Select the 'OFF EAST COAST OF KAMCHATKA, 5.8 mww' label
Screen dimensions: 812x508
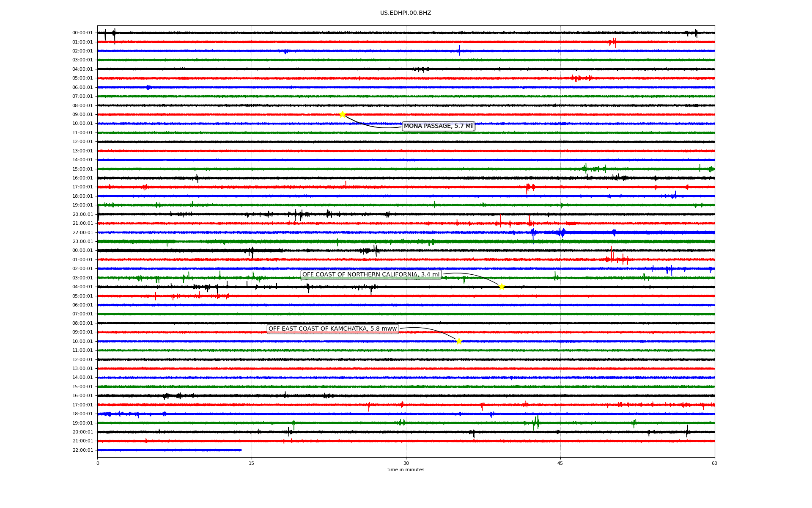tap(333, 329)
